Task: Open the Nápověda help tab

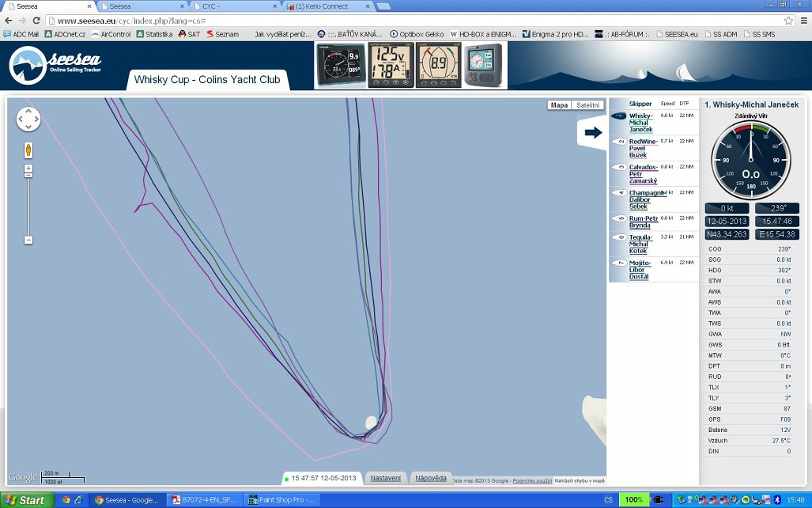Action: [432, 478]
